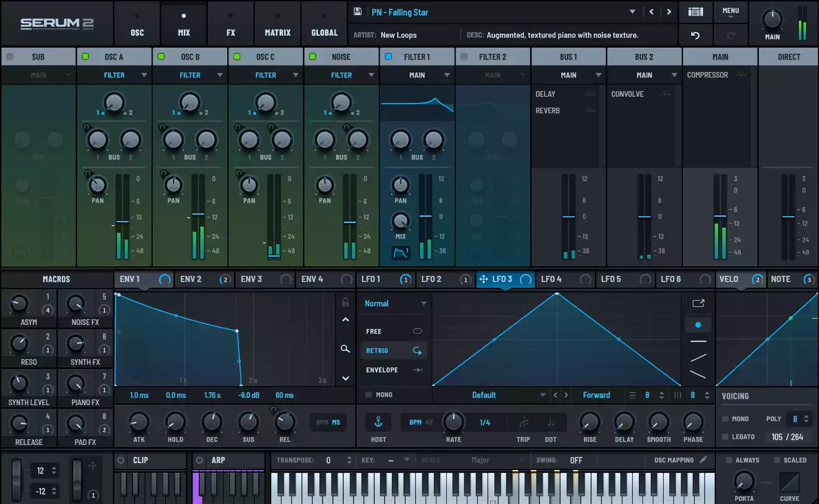Open the OSC B FILTER routing dropdown

point(190,75)
